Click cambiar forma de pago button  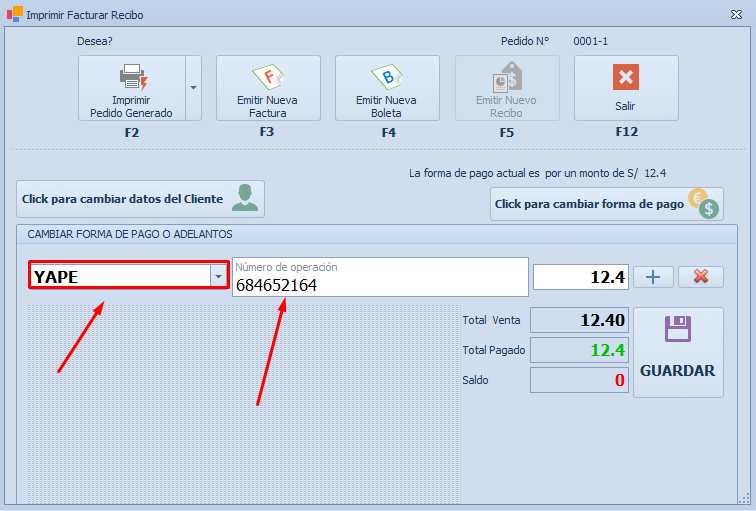point(607,204)
